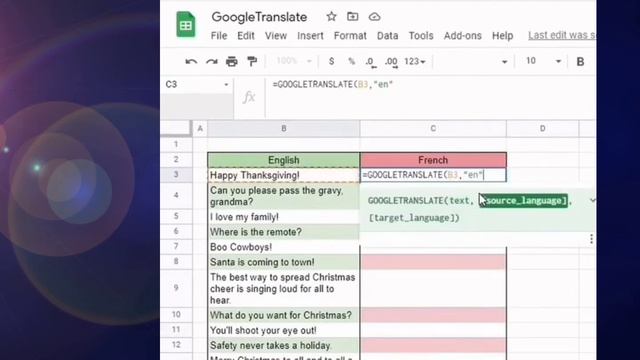Click the GoogleTranslate document title
The height and width of the screenshot is (360, 640).
(259, 17)
